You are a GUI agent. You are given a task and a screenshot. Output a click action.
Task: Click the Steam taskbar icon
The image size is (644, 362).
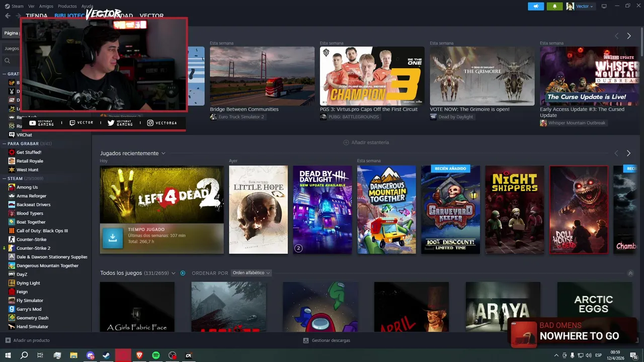106,355
